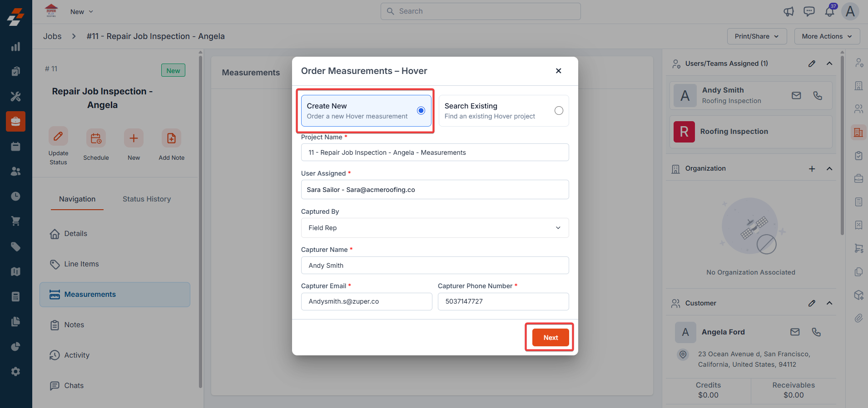Open the user profile avatar
The height and width of the screenshot is (408, 868).
click(850, 11)
